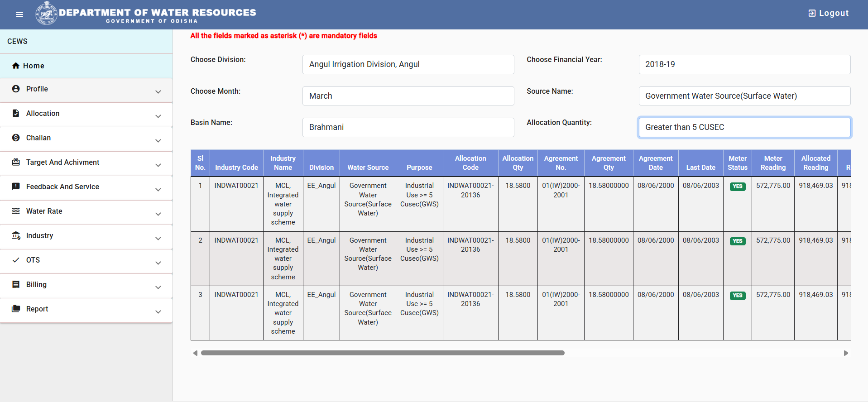Click the Industry sidebar icon
This screenshot has width=868, height=402.
[16, 235]
